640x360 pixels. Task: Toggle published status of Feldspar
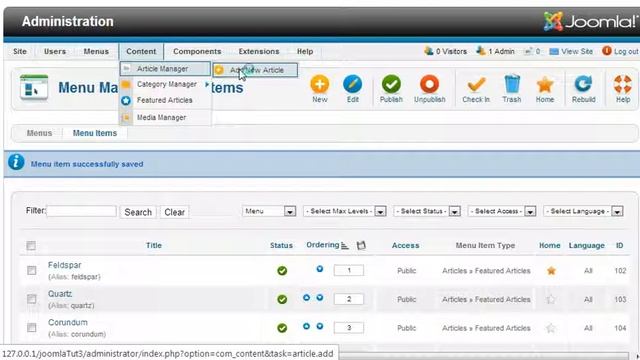click(x=282, y=271)
